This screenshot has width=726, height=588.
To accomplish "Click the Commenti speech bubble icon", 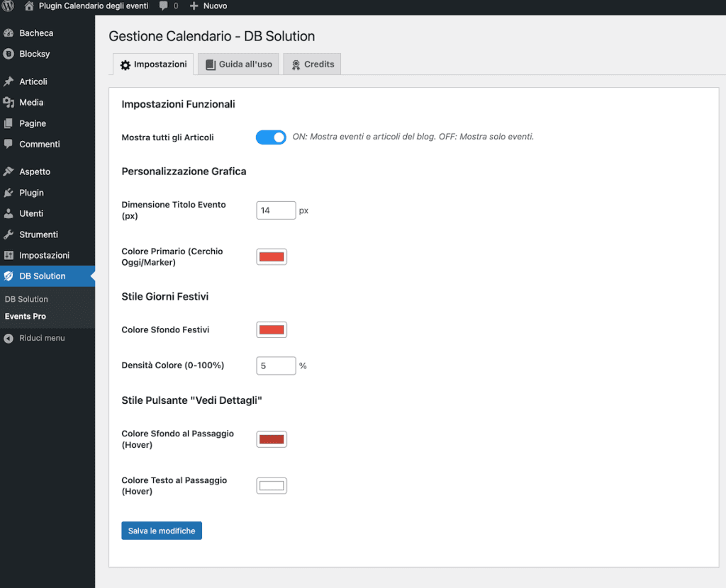I will 9,144.
